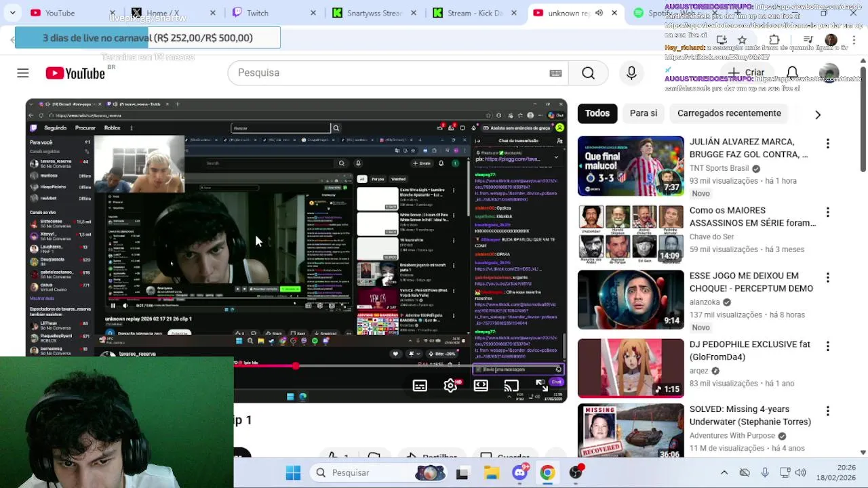This screenshot has height=488, width=868.
Task: Open YouTube notifications bell
Action: [792, 73]
